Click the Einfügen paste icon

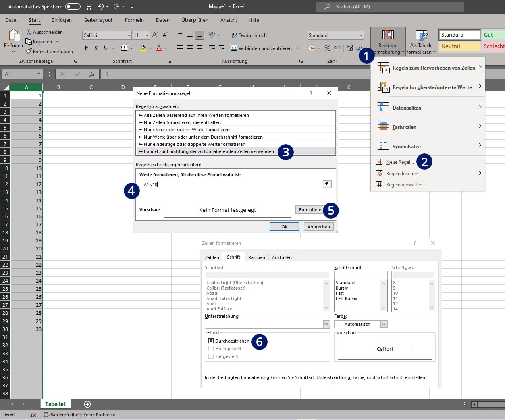[x=14, y=35]
